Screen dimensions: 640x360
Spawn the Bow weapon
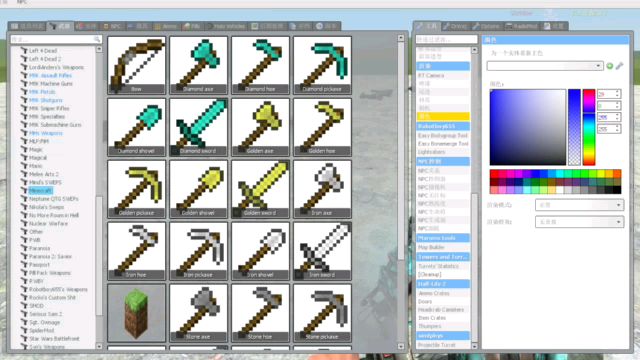click(x=136, y=65)
